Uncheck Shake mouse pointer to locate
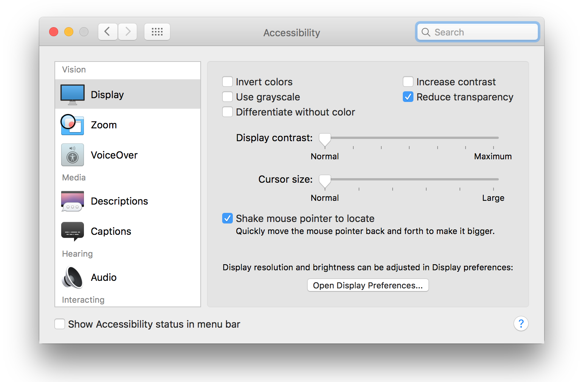This screenshot has width=588, height=382. coord(227,219)
